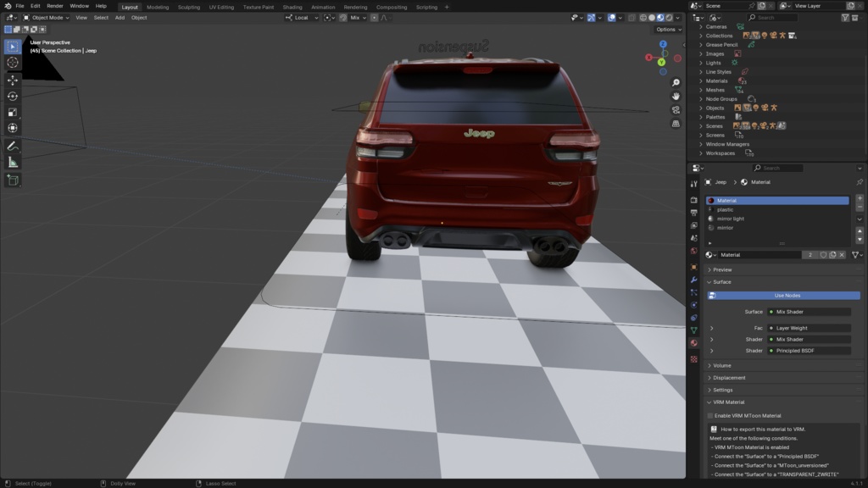
Task: Select the Scale tool
Action: pyautogui.click(x=13, y=113)
